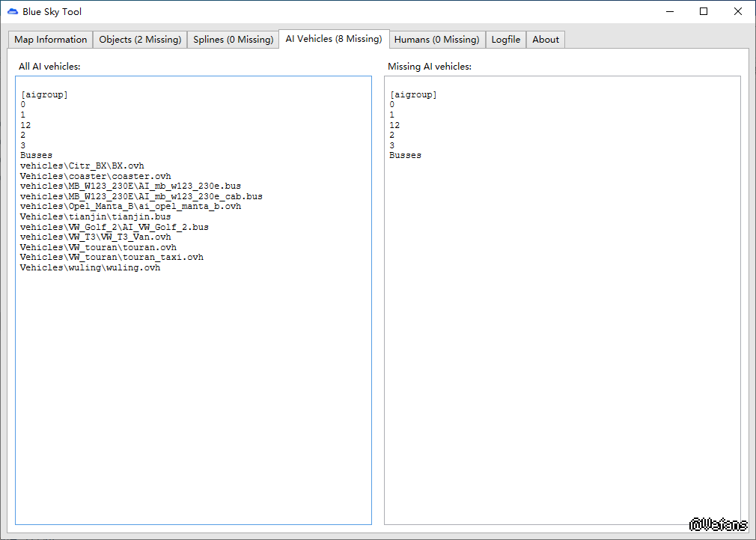Click the Vehicles\wuling\wuling.ovh line

pyautogui.click(x=90, y=267)
